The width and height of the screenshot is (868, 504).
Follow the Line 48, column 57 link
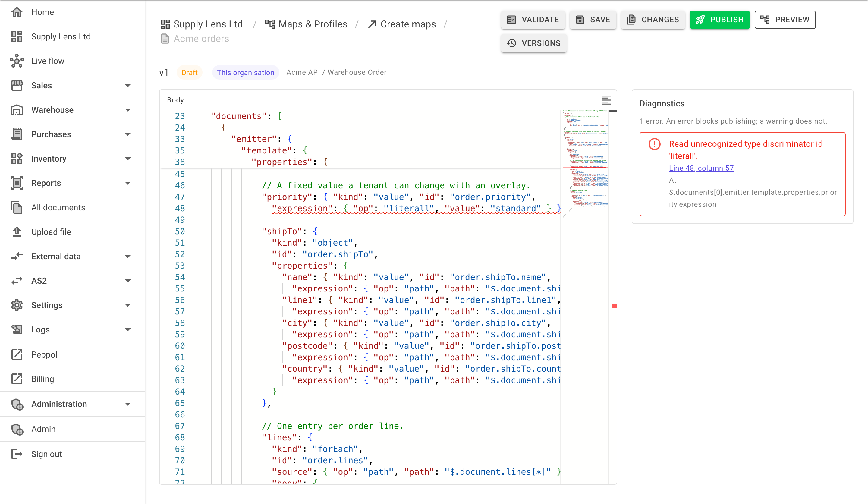(x=701, y=168)
